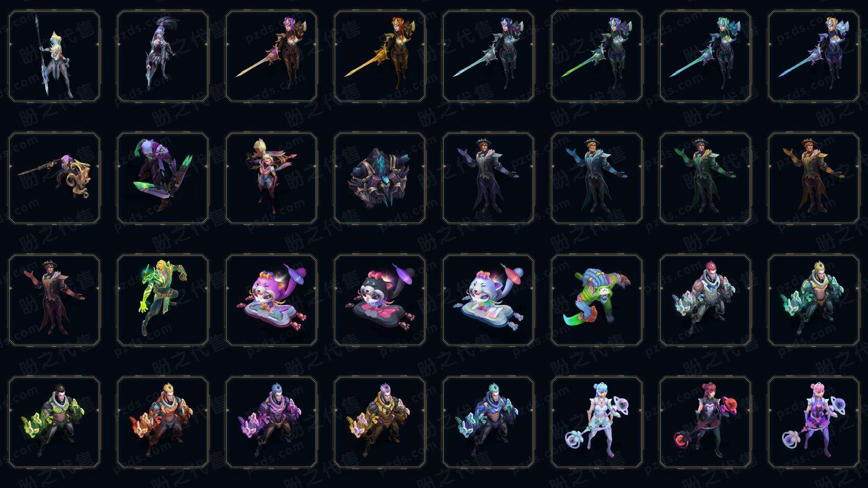This screenshot has width=868, height=488.
Task: Pick the gunner with golden ornate cannon
Action: pos(54,178)
